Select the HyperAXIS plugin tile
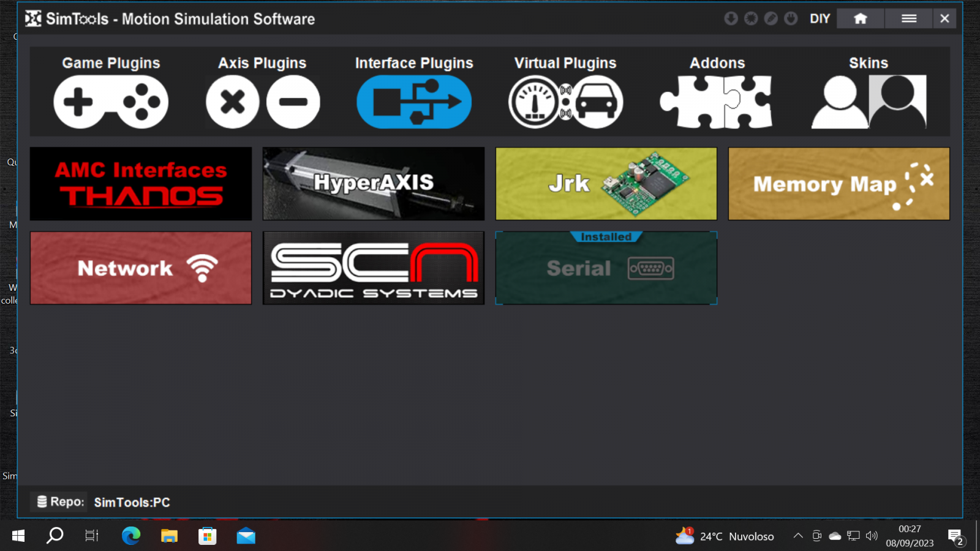 tap(374, 184)
